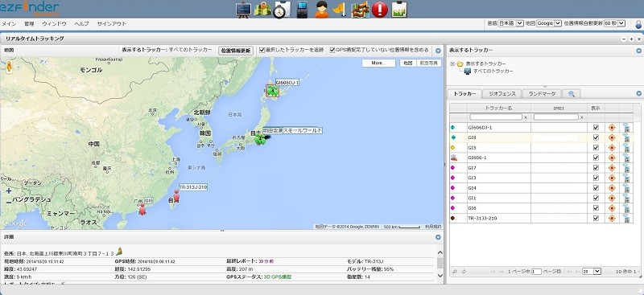Open the 言語 日本語 language dropdown
Image resolution: width=644 pixels, height=295 pixels.
tap(510, 24)
